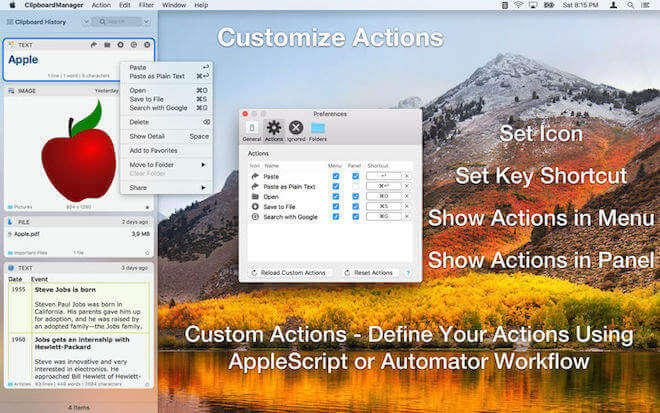Image resolution: width=660 pixels, height=413 pixels.
Task: Click the help question mark button in Preferences
Action: click(408, 273)
